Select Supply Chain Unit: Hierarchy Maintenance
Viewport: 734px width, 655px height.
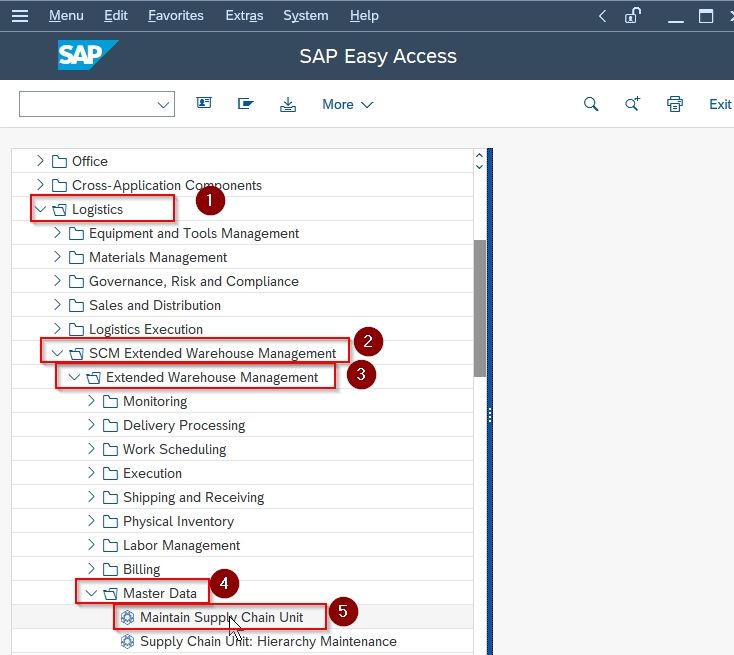point(268,641)
